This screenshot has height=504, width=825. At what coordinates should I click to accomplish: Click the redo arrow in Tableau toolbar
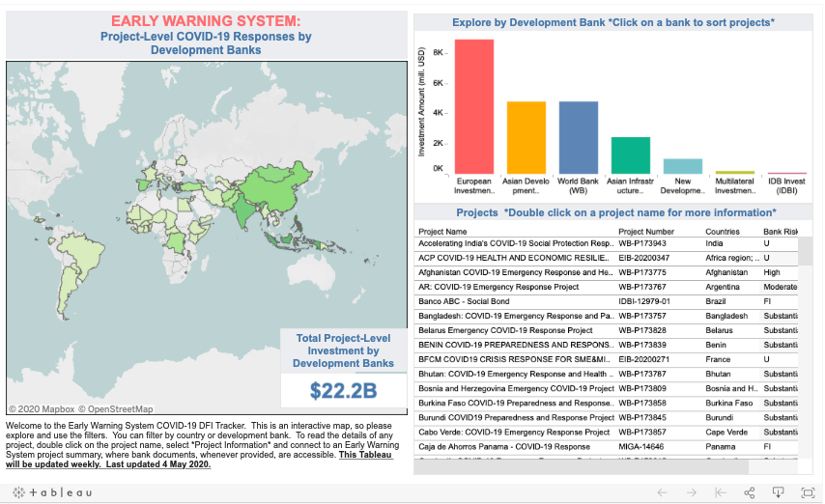click(x=692, y=492)
